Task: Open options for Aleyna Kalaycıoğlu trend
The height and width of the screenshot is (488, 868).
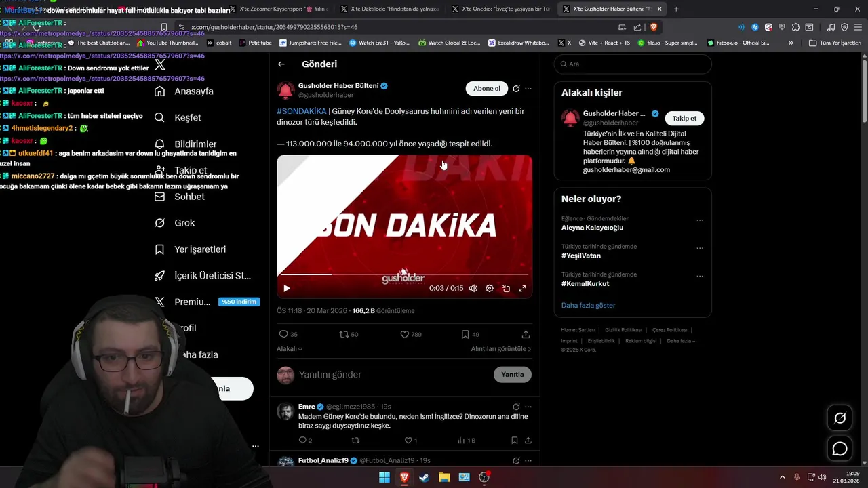Action: click(700, 220)
